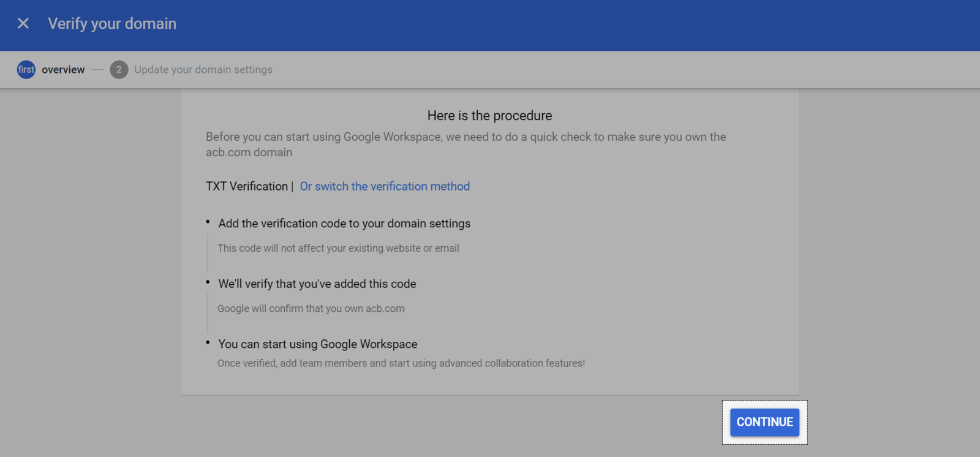
Task: Click the Verify your domain title
Action: coord(112,23)
